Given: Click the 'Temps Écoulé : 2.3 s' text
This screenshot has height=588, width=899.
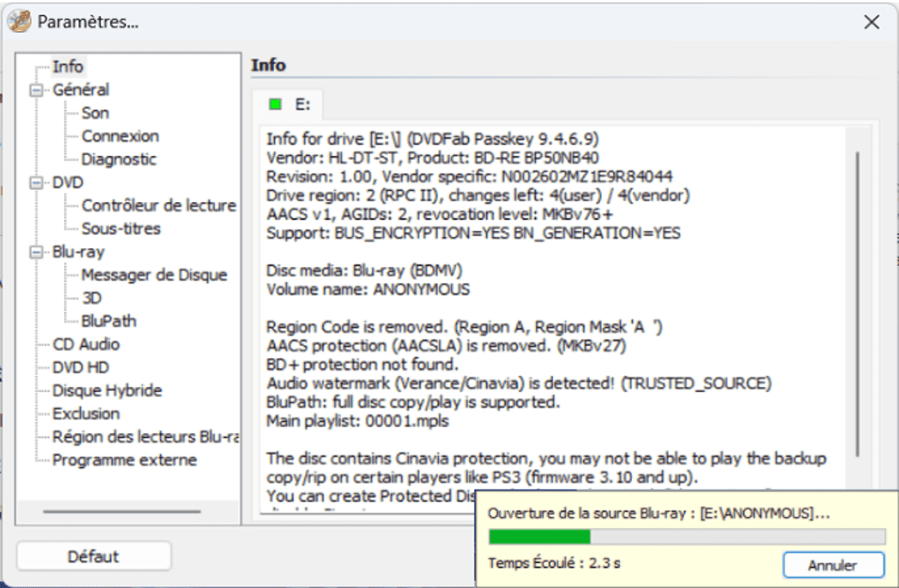Looking at the screenshot, I should (x=554, y=563).
